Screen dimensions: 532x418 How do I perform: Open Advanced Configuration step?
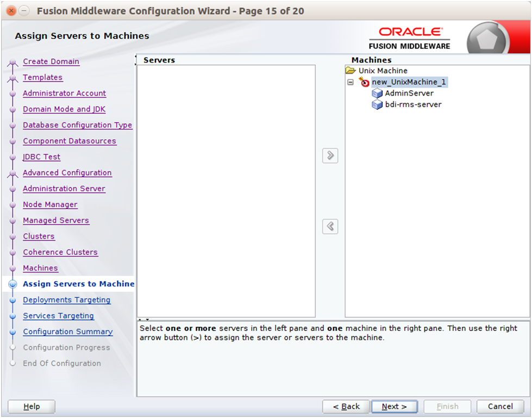tap(67, 173)
